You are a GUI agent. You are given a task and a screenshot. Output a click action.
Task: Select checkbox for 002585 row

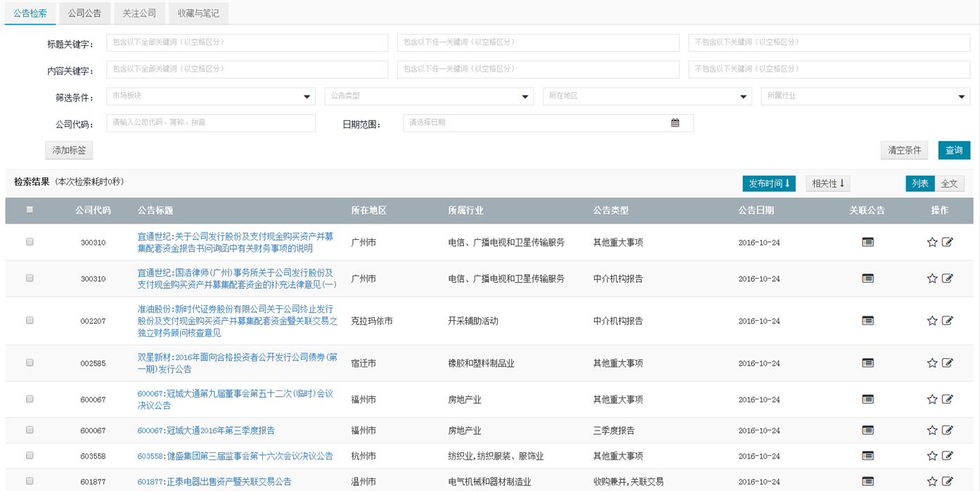(30, 363)
